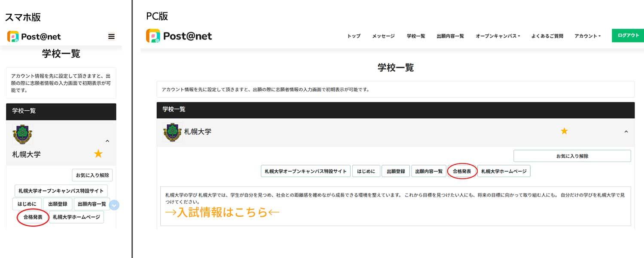Open 札幌大学ホームページ in smartphone version
This screenshot has width=644, height=258.
coord(76,217)
